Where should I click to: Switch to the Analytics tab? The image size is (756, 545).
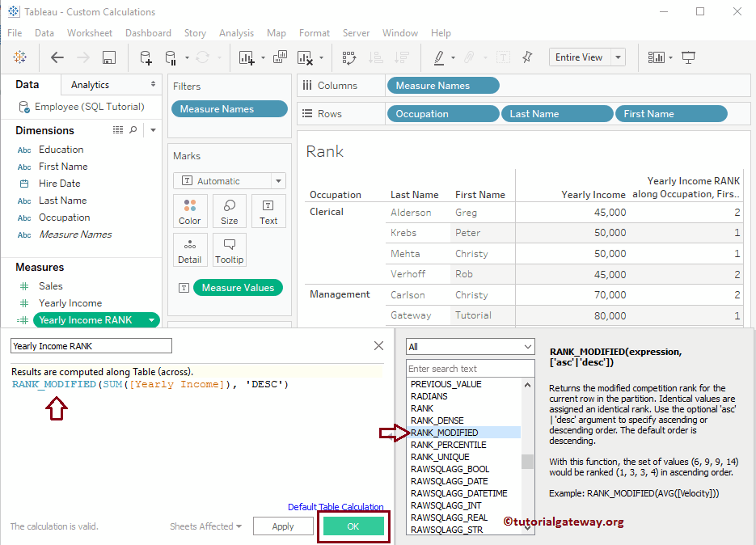[x=91, y=85]
